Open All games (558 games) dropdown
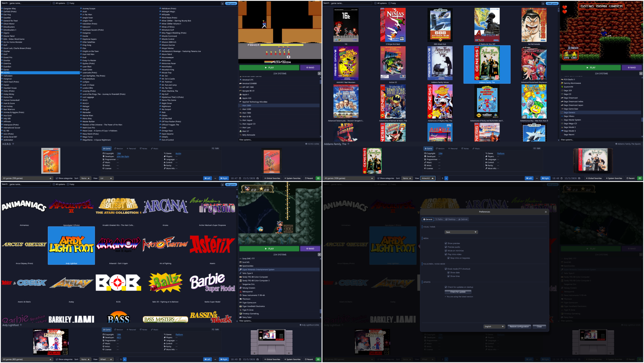Image resolution: width=644 pixels, height=363 pixels. click(x=27, y=178)
